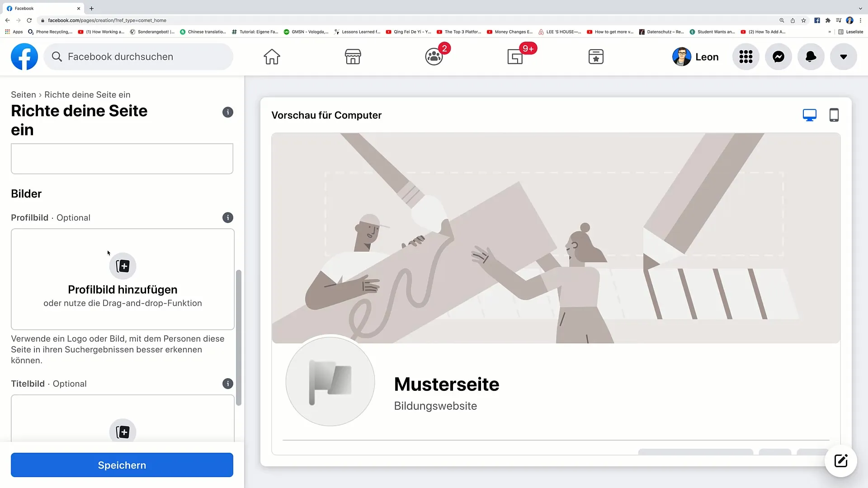Open the Marketplace icon

tap(352, 56)
